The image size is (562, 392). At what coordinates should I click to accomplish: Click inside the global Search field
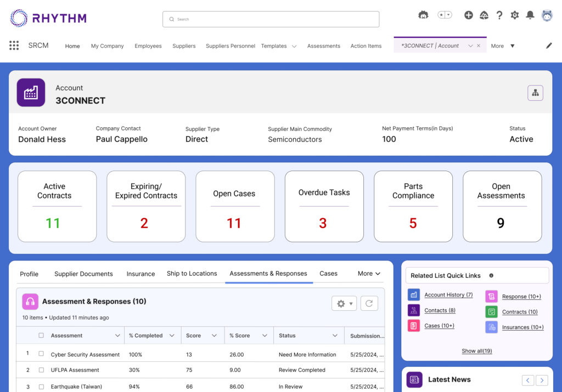[x=271, y=19]
